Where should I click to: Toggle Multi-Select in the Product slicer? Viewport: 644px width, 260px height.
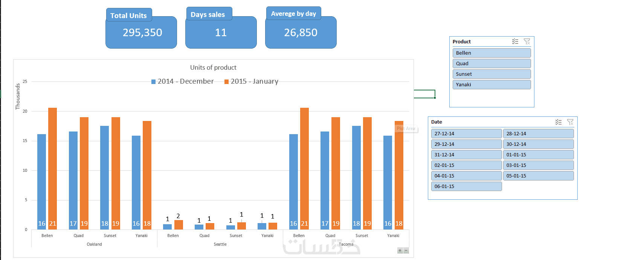(515, 41)
